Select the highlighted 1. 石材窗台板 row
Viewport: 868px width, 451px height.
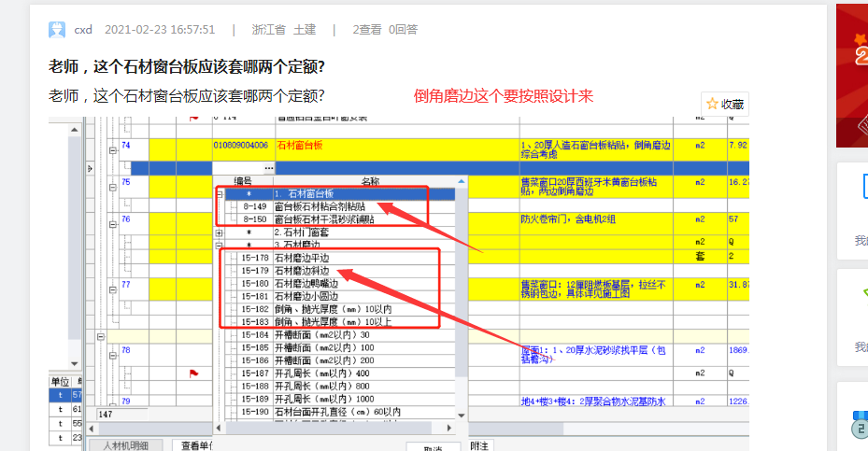(x=340, y=193)
